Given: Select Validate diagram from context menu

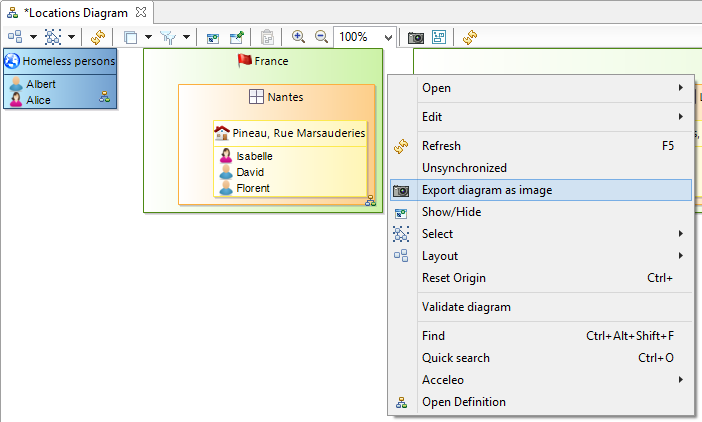Looking at the screenshot, I should click(466, 307).
